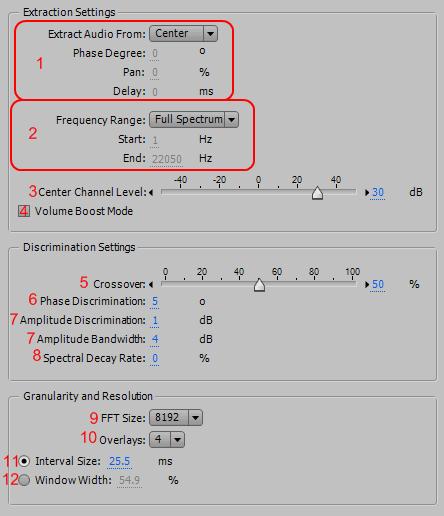444x516 pixels.
Task: Click the Spectral Decay Rate value 0
Action: [x=155, y=358]
